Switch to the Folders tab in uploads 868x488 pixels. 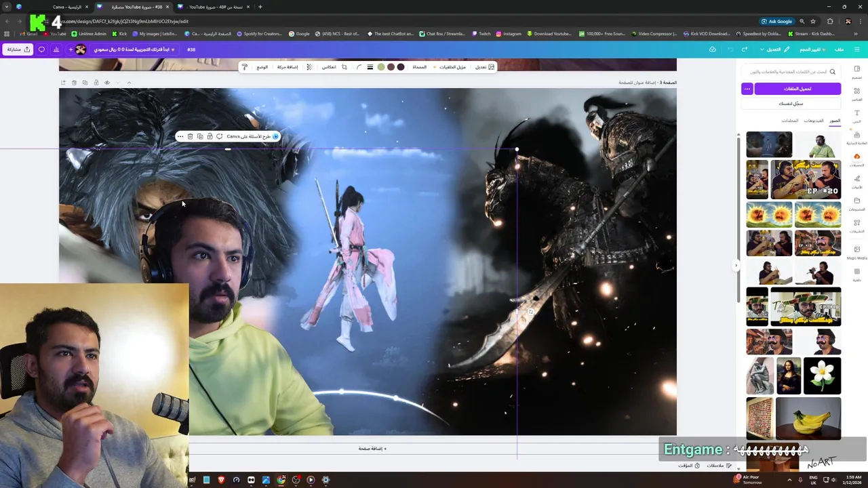tap(790, 121)
